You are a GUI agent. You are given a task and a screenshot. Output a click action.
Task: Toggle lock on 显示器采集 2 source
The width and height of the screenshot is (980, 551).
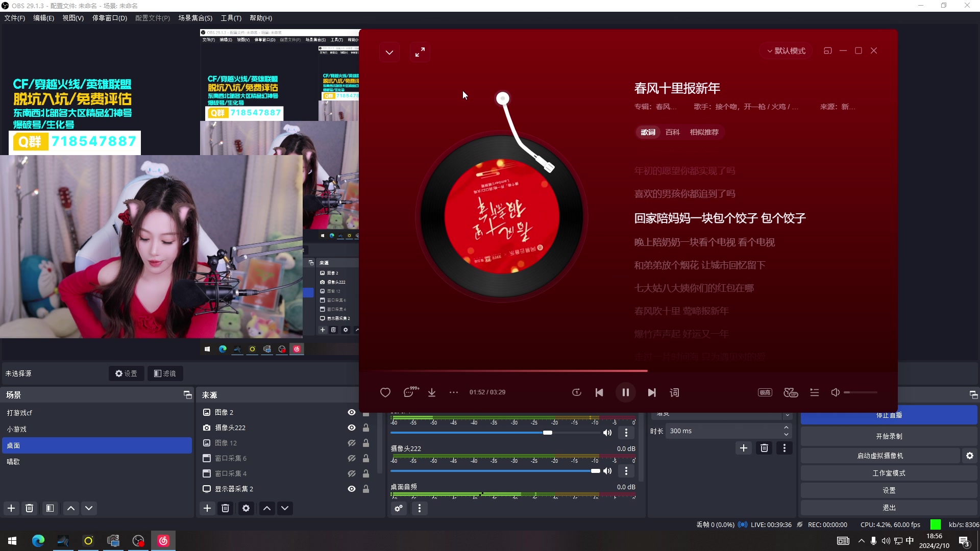pos(366,489)
